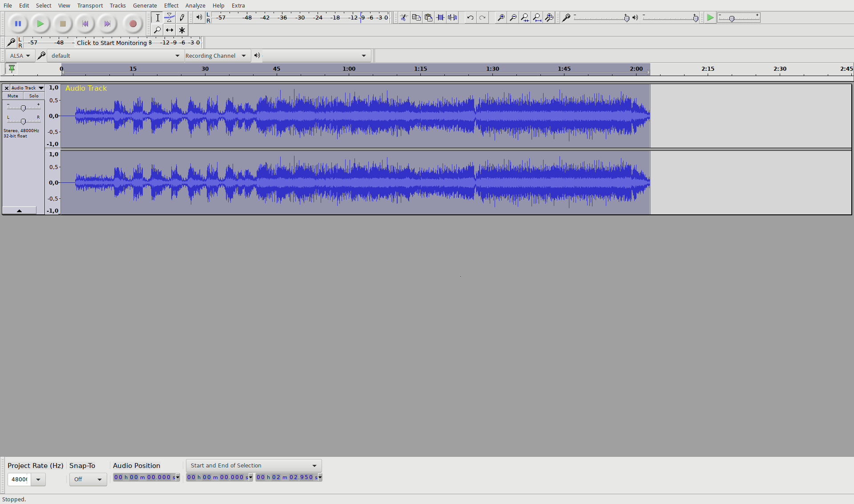Open the Audio Track name dropdown menu

click(x=28, y=88)
